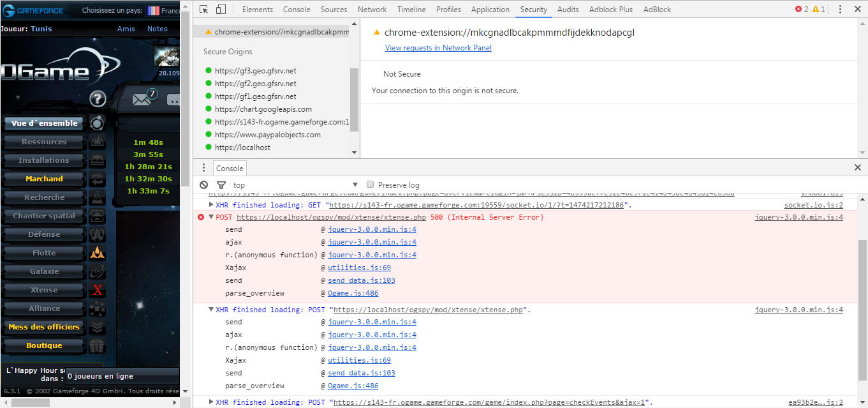This screenshot has height=408, width=868.
Task: Click the gift icon beside Boutique
Action: coord(97,345)
